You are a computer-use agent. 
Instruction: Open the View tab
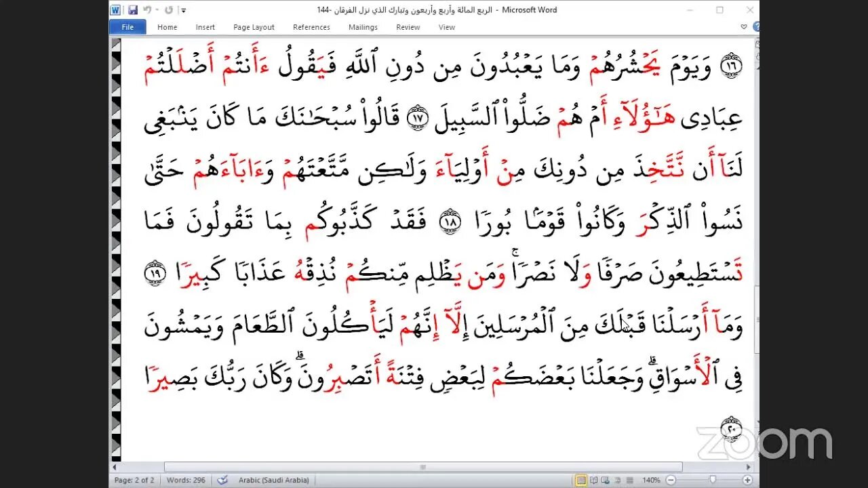tap(447, 27)
